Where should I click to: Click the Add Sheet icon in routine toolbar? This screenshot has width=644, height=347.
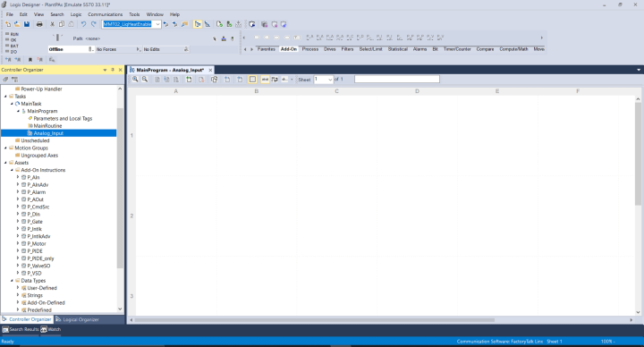189,80
